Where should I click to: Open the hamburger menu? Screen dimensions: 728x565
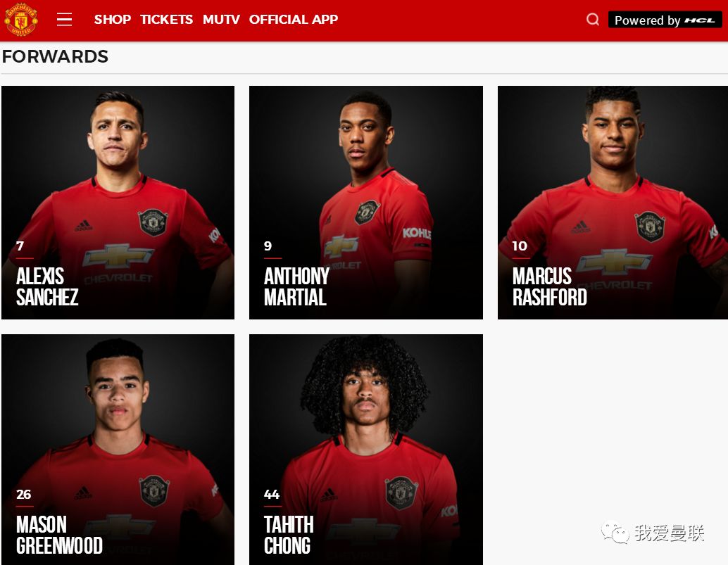(x=64, y=20)
